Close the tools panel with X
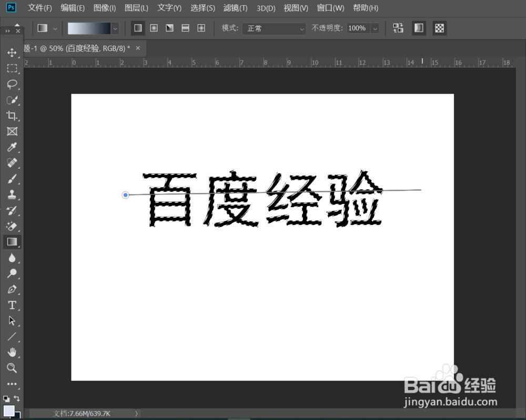526x420 pixels. [x=18, y=31]
